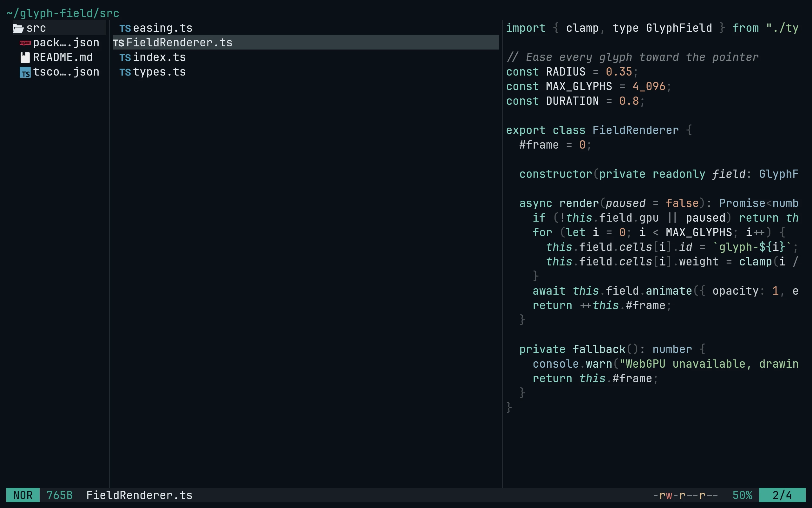This screenshot has height=508, width=812.
Task: Click the import statement line in preview
Action: (652, 28)
